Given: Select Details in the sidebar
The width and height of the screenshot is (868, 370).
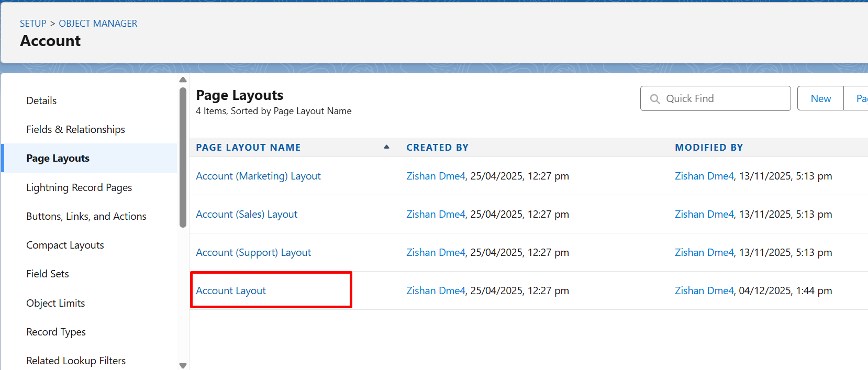Looking at the screenshot, I should (x=41, y=100).
